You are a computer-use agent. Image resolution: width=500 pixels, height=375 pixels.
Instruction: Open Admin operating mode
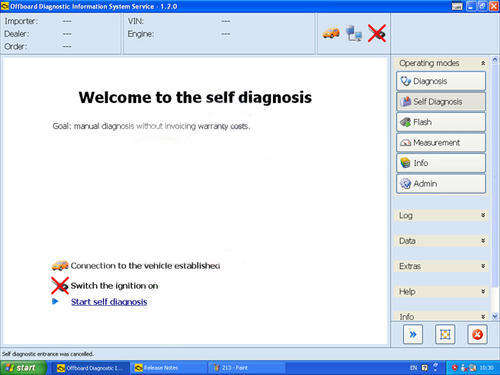coord(441,184)
